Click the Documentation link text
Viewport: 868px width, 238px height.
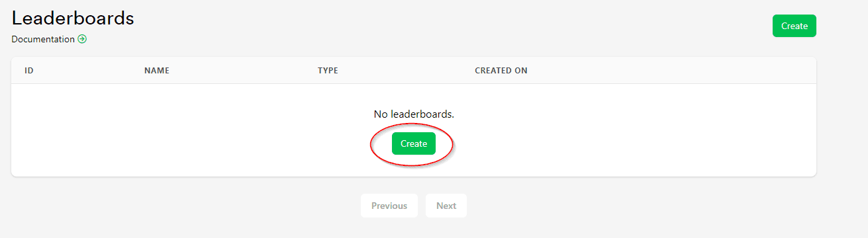tap(43, 39)
